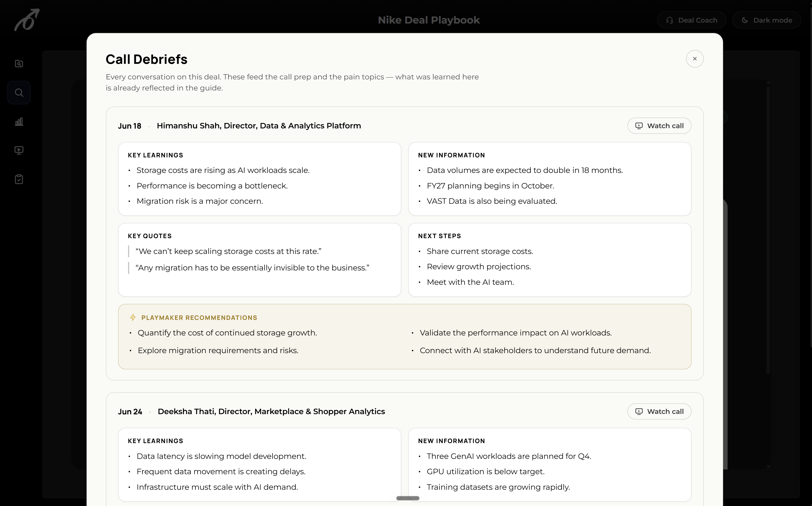Open Deal Coach in the header
Viewport: 812px width, 506px height.
692,20
